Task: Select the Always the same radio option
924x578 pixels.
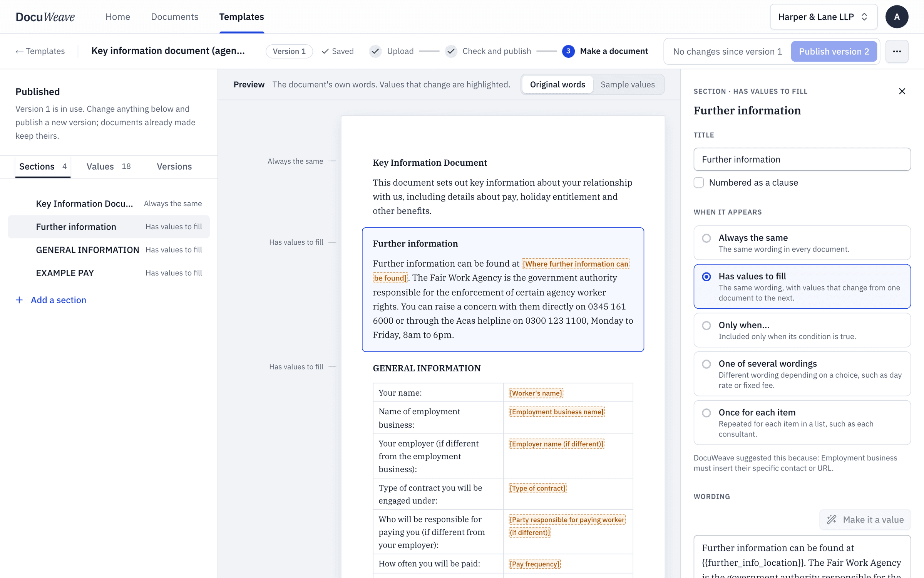Action: 802,243
